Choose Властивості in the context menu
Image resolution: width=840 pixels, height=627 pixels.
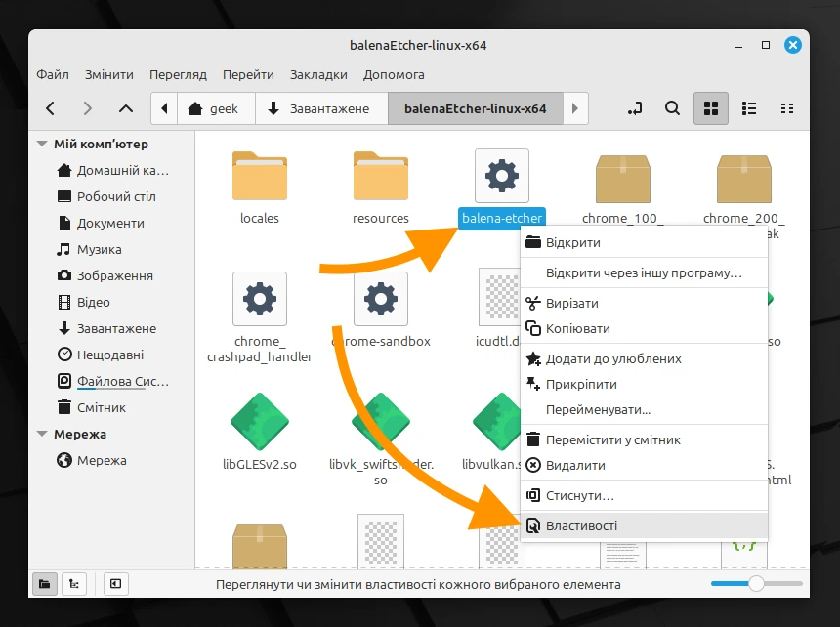point(644,525)
